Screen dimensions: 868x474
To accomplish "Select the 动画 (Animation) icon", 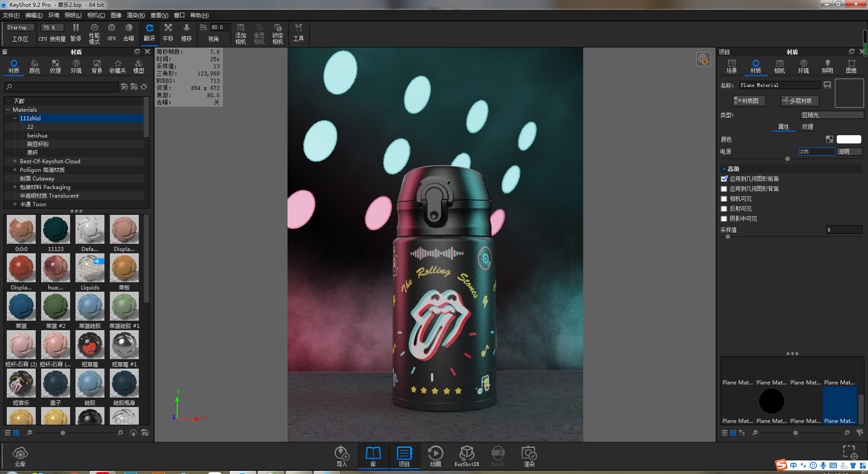I will (435, 455).
